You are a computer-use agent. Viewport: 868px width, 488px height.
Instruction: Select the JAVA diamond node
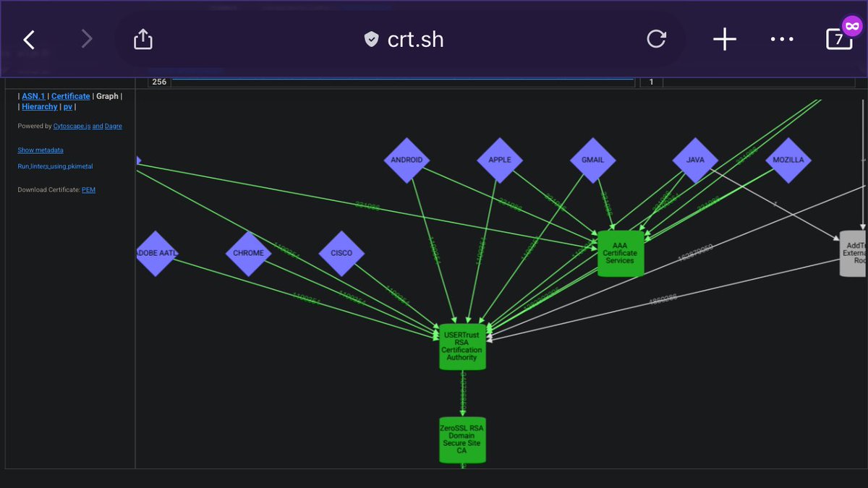[695, 160]
